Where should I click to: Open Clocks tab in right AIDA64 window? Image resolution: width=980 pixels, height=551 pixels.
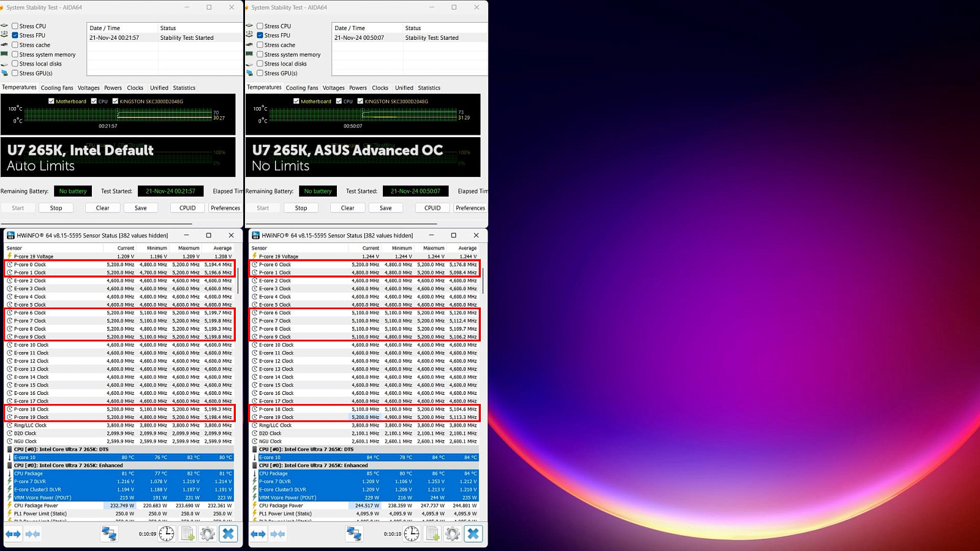tap(380, 88)
